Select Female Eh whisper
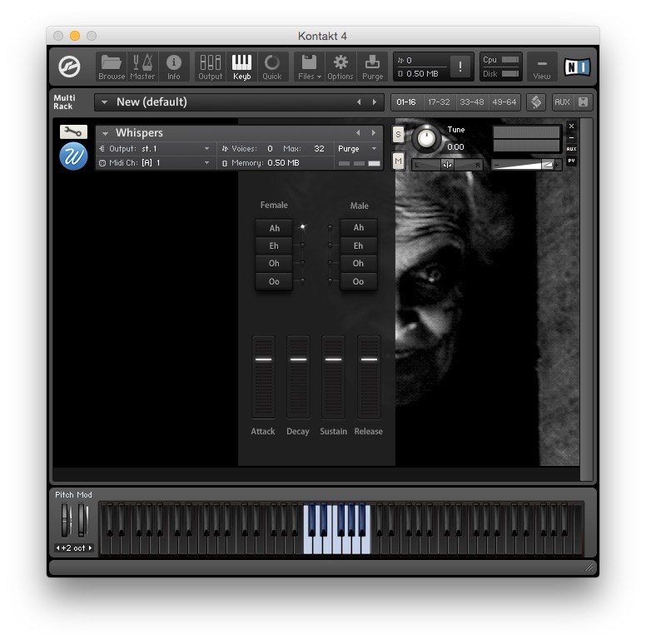The width and height of the screenshot is (646, 644). click(x=275, y=245)
